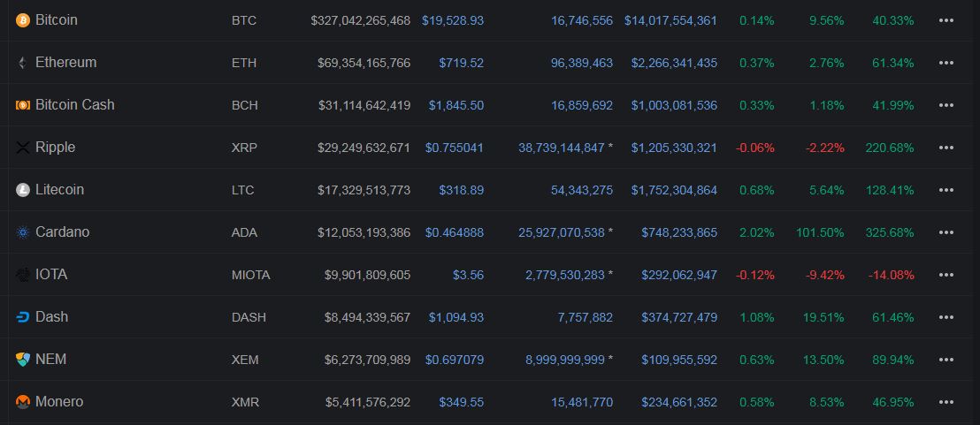Click IOTA price $3.56

[x=468, y=275]
